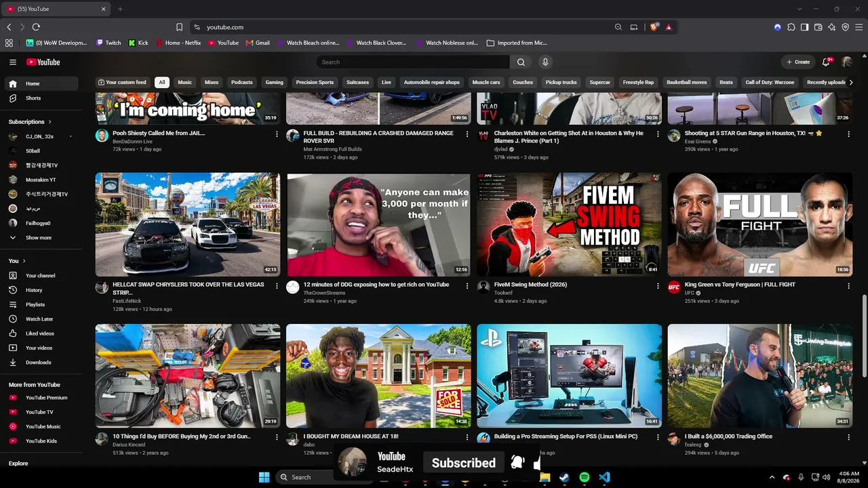This screenshot has width=868, height=488.
Task: Open options menu for Hellcat Swap Chryslers video
Action: pos(277,286)
